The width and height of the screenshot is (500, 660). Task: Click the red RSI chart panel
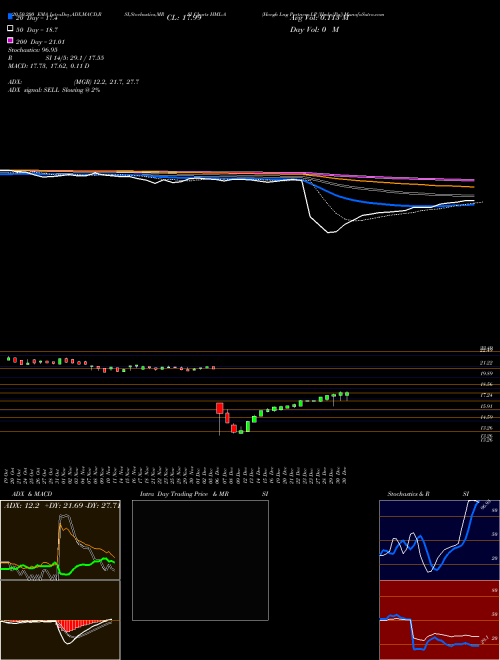click(x=439, y=620)
